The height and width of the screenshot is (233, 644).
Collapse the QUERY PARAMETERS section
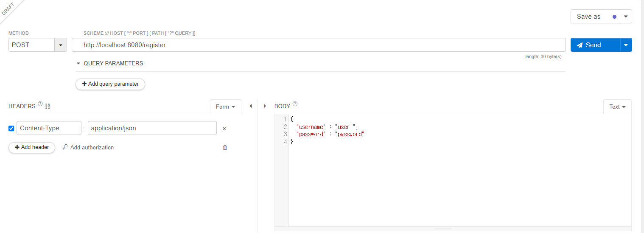78,64
